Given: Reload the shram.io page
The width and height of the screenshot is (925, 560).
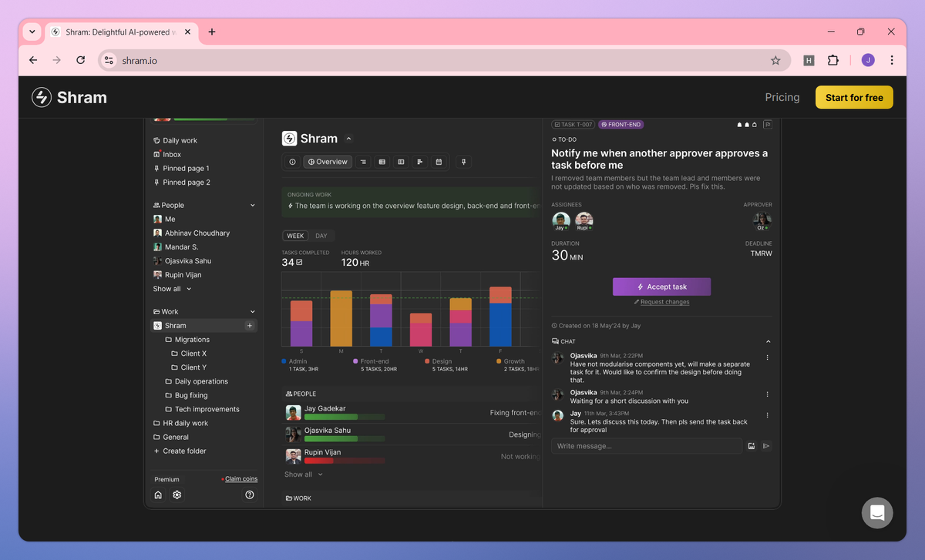Looking at the screenshot, I should tap(80, 60).
